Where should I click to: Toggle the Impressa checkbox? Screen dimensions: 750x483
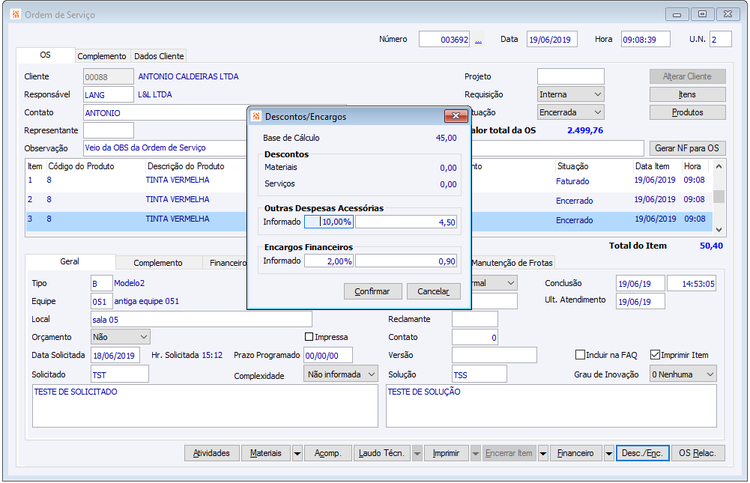pyautogui.click(x=309, y=337)
